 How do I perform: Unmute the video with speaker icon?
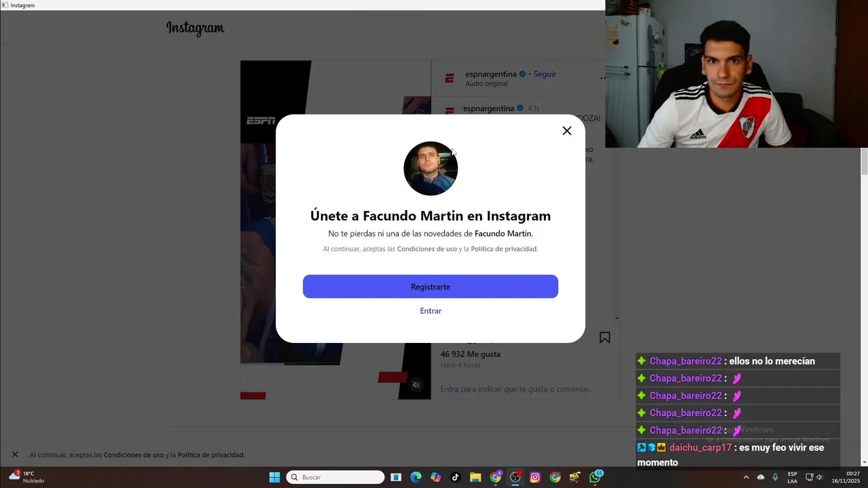pyautogui.click(x=416, y=385)
